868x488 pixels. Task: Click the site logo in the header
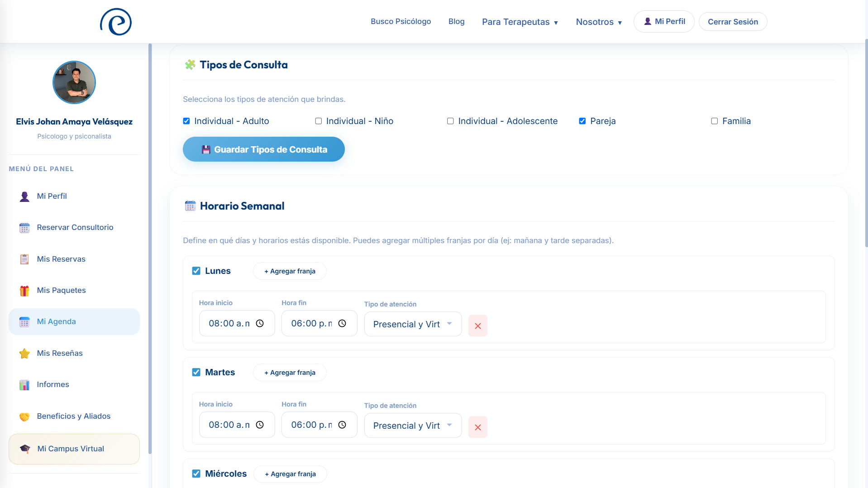[x=116, y=22]
